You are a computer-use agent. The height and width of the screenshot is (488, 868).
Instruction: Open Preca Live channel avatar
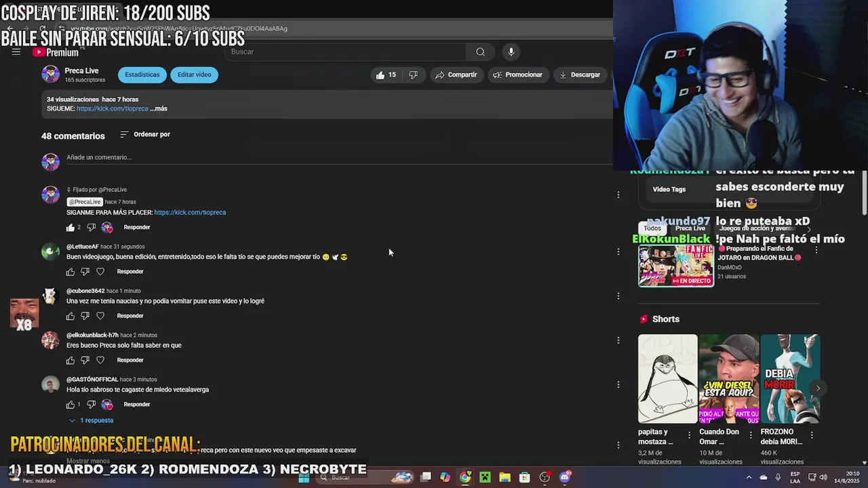[50, 75]
